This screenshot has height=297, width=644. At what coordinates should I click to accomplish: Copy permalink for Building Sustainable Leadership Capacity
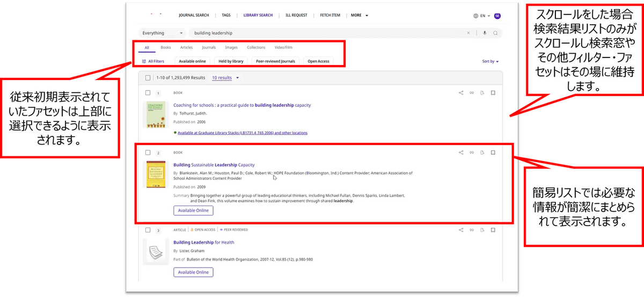tap(472, 153)
